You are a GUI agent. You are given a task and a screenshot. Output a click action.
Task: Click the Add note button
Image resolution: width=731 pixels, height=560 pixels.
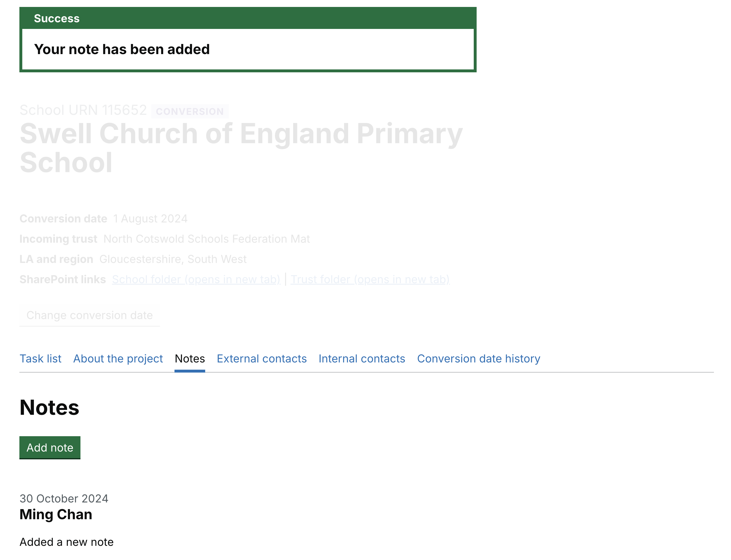pos(50,447)
